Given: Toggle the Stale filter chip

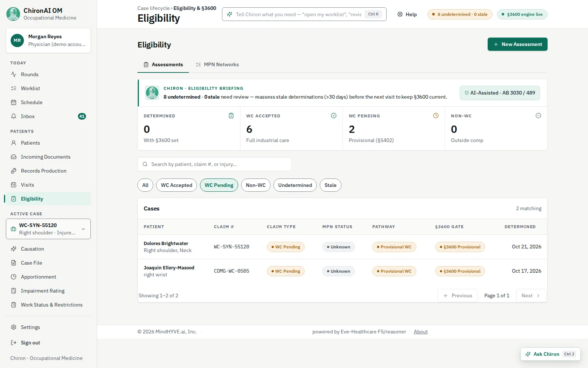Looking at the screenshot, I should click(330, 185).
